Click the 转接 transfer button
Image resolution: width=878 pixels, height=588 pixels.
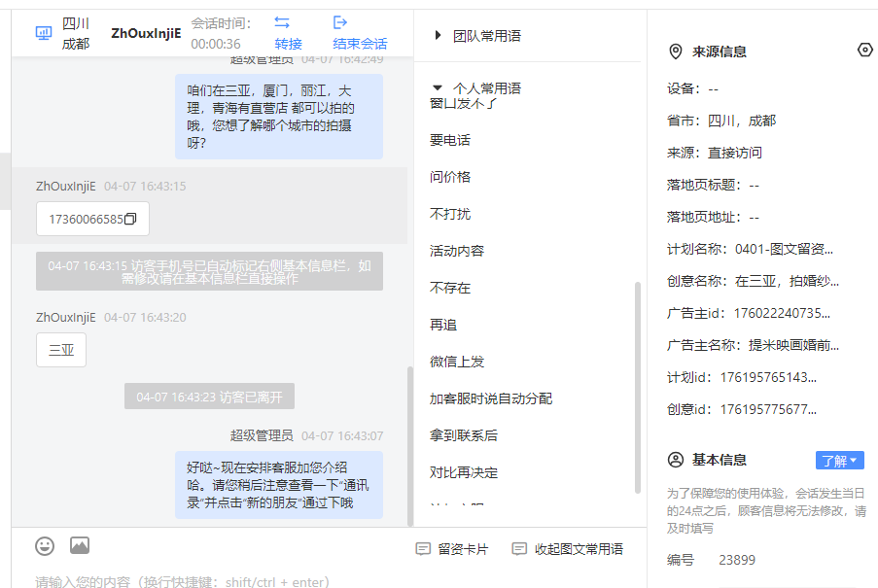(289, 44)
